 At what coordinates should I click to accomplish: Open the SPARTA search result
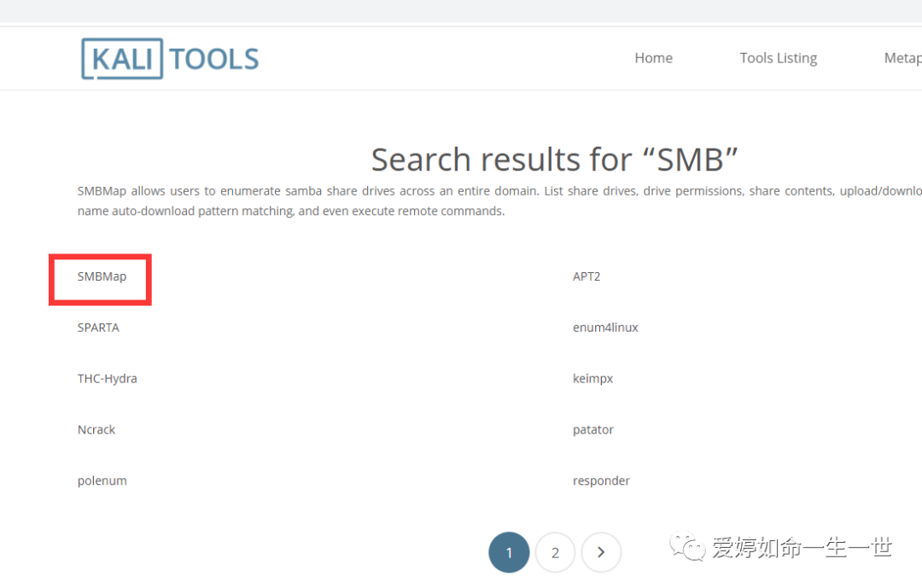98,328
